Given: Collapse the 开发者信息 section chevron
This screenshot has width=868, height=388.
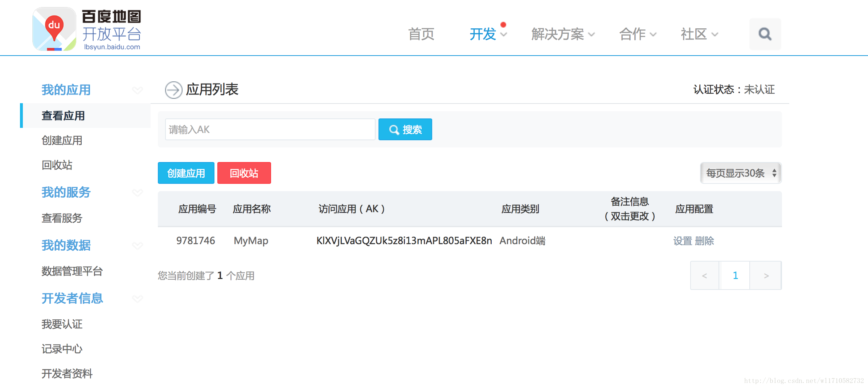Looking at the screenshot, I should 138,299.
